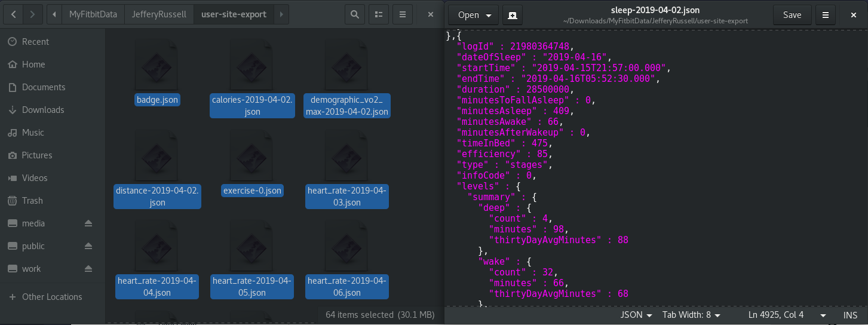Open Other Locations in the sidebar
868x325 pixels.
pos(52,297)
